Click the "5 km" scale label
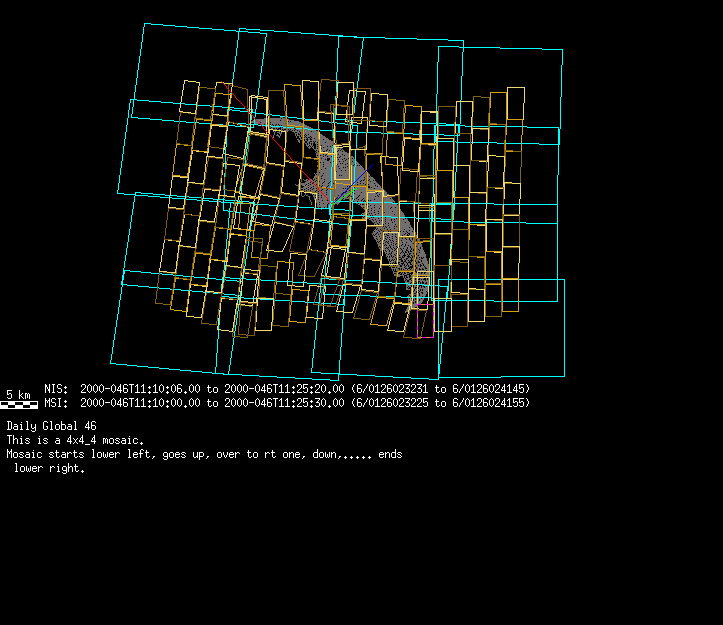723x625 pixels. (x=19, y=394)
